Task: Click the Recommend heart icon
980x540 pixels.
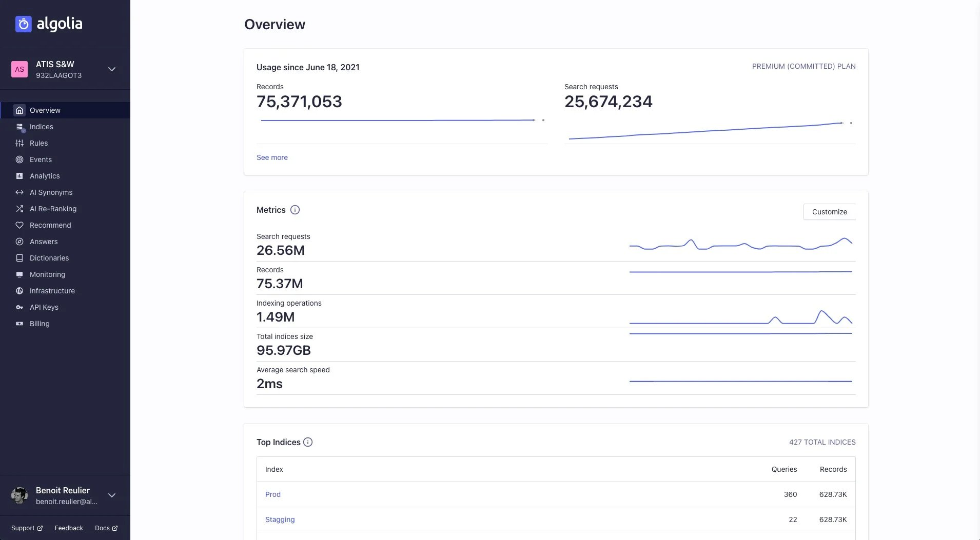Action: 19,225
